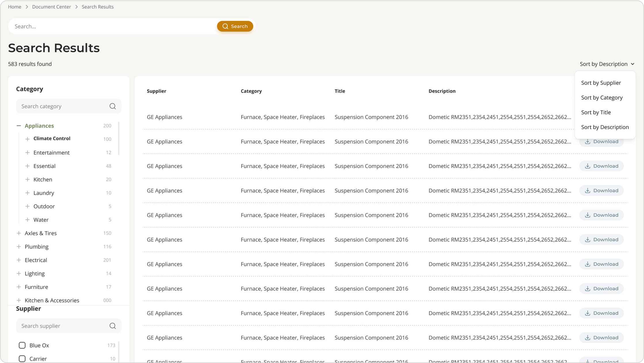644x363 pixels.
Task: Click the download icon in ninth result row
Action: [588, 313]
